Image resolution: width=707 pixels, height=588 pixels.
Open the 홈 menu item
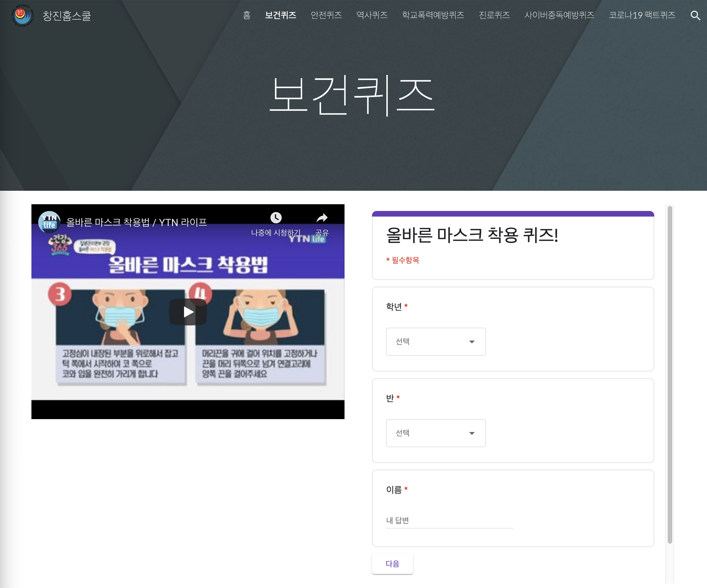click(246, 15)
